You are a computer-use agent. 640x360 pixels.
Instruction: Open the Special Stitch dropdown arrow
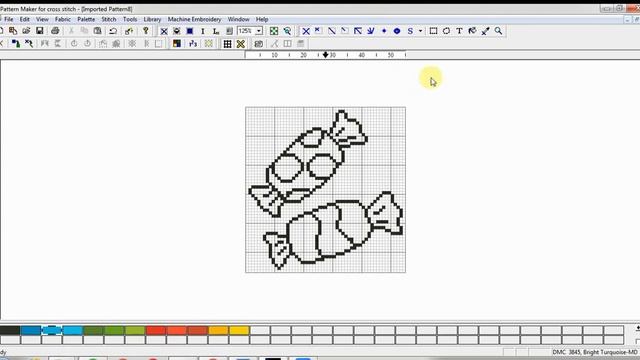(420, 31)
